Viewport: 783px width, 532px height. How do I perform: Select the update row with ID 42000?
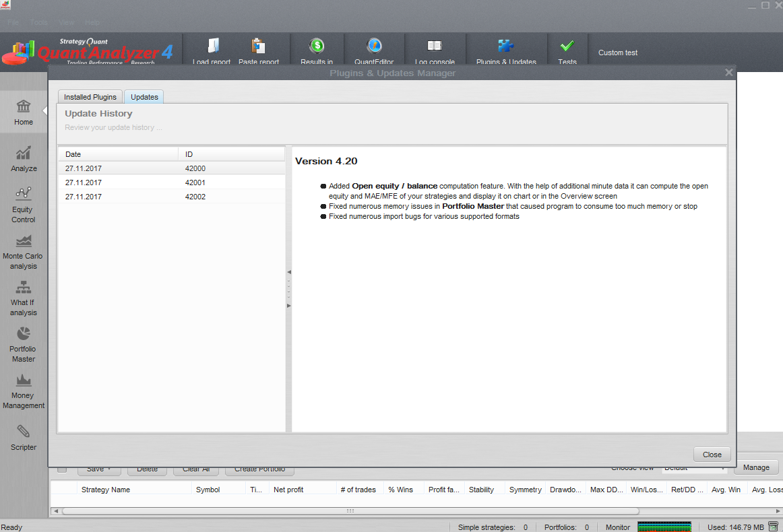coord(171,168)
